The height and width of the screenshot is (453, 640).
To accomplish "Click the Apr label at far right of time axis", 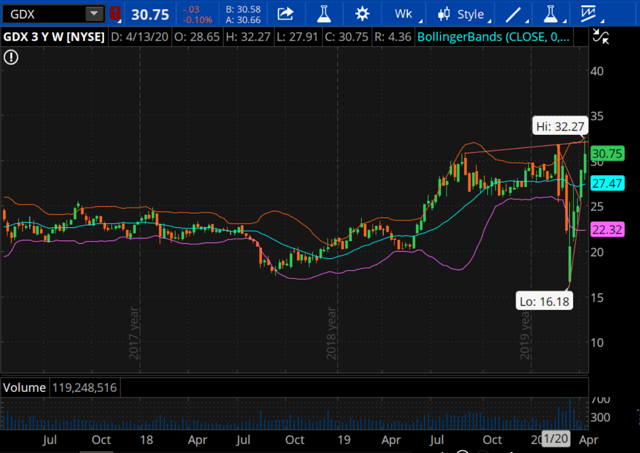I will (x=588, y=440).
